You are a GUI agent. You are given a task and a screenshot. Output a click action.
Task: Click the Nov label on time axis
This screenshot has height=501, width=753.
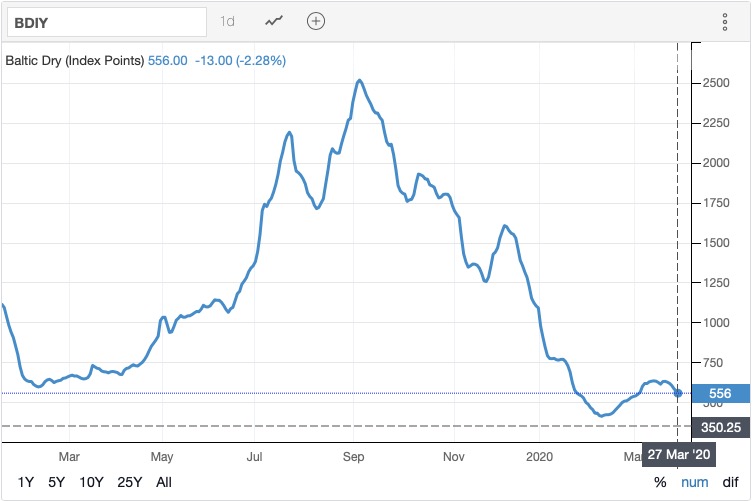tap(454, 456)
